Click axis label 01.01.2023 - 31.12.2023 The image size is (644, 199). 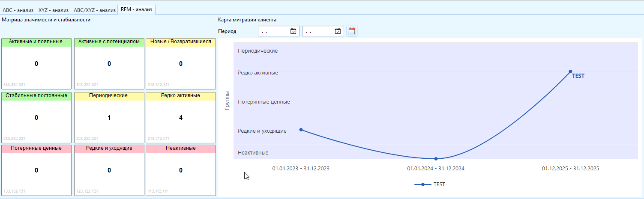tap(301, 169)
